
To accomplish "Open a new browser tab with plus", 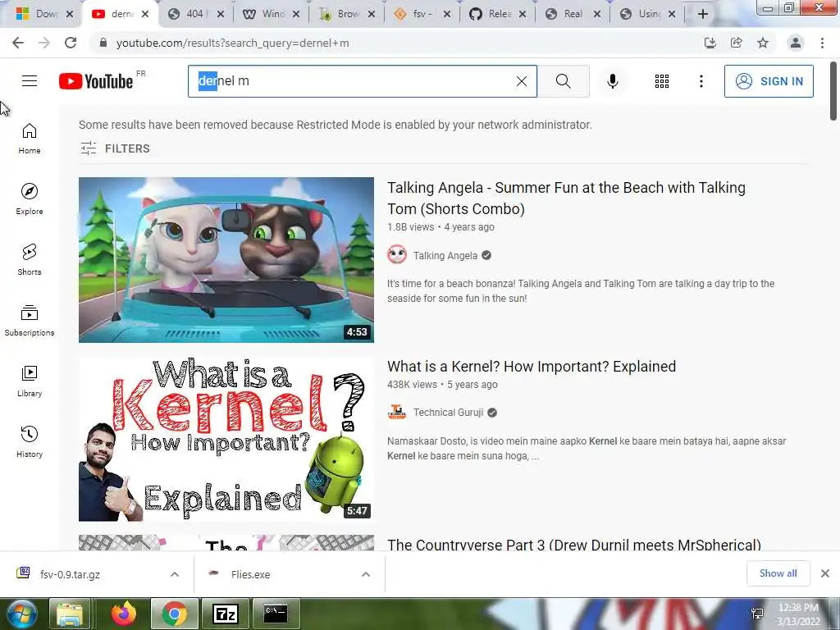I will (703, 14).
